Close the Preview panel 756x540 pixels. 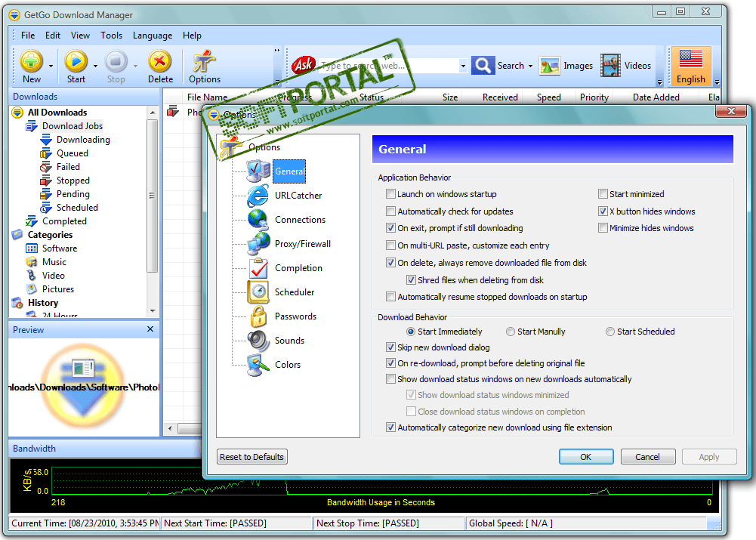click(150, 329)
